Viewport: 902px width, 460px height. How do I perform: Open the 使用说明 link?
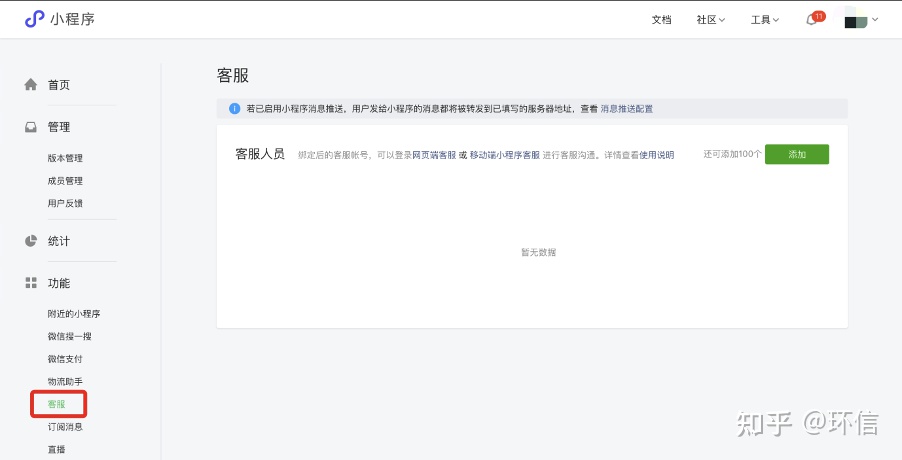click(x=657, y=155)
